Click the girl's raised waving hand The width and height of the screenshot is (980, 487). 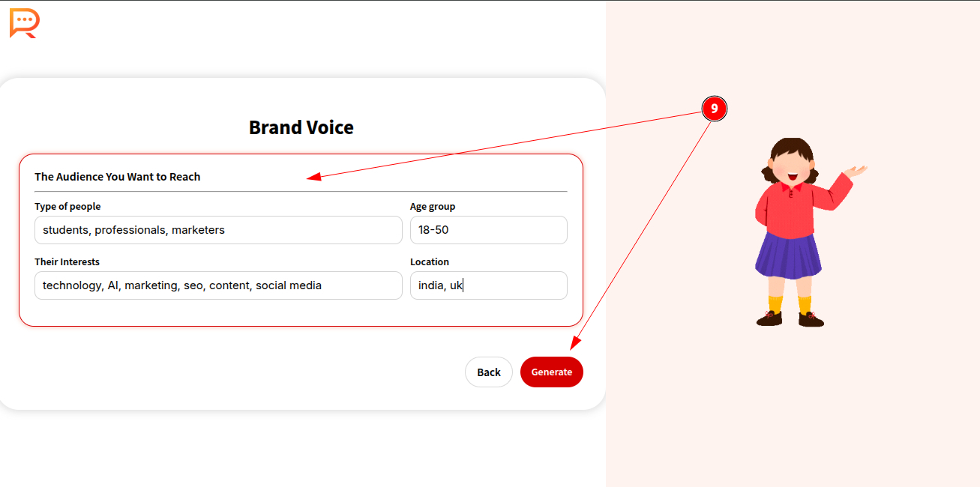click(855, 172)
